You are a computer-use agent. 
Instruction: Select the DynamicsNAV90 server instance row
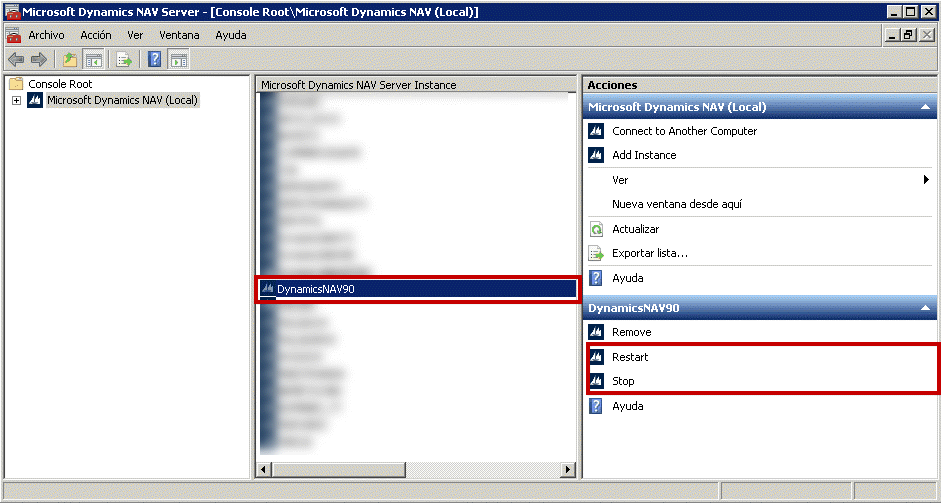[416, 289]
